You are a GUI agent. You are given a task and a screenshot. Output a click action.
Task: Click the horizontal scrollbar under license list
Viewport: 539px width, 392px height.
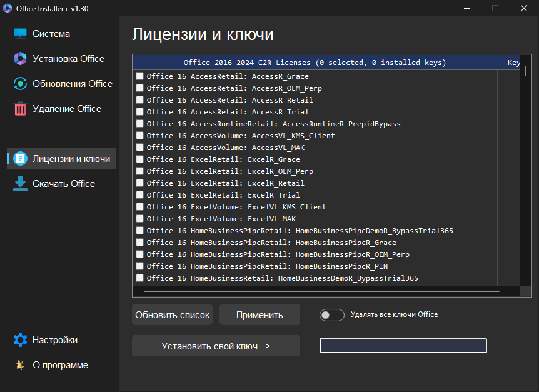pos(321,291)
